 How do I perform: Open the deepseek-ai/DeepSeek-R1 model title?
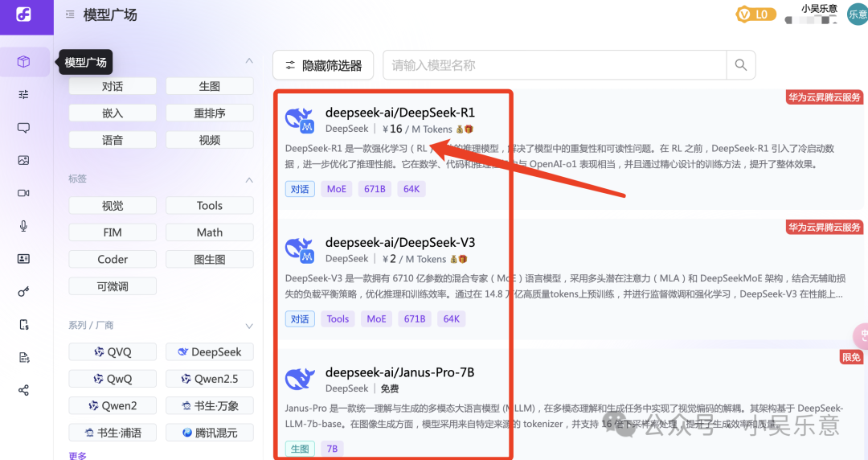[x=399, y=113]
